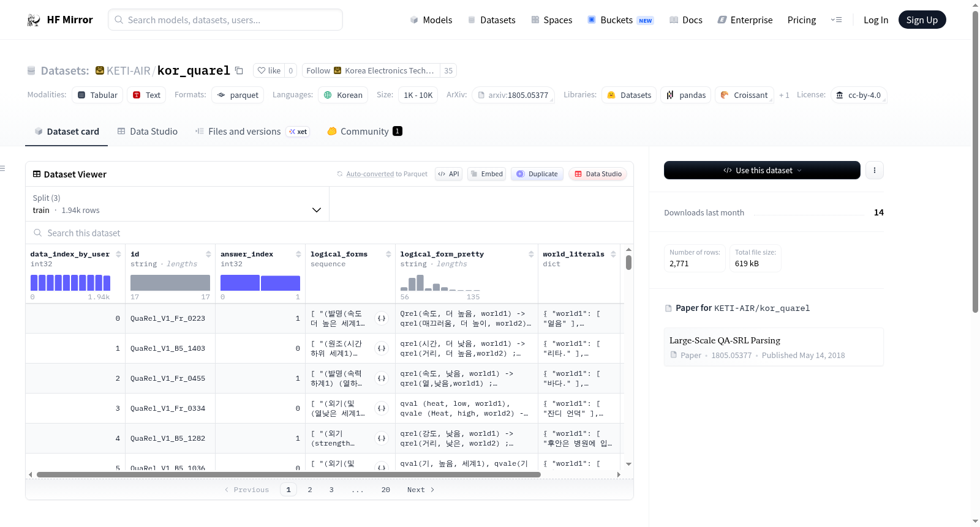This screenshot has height=527, width=980.
Task: Sort by the logical_forms column
Action: click(388, 254)
